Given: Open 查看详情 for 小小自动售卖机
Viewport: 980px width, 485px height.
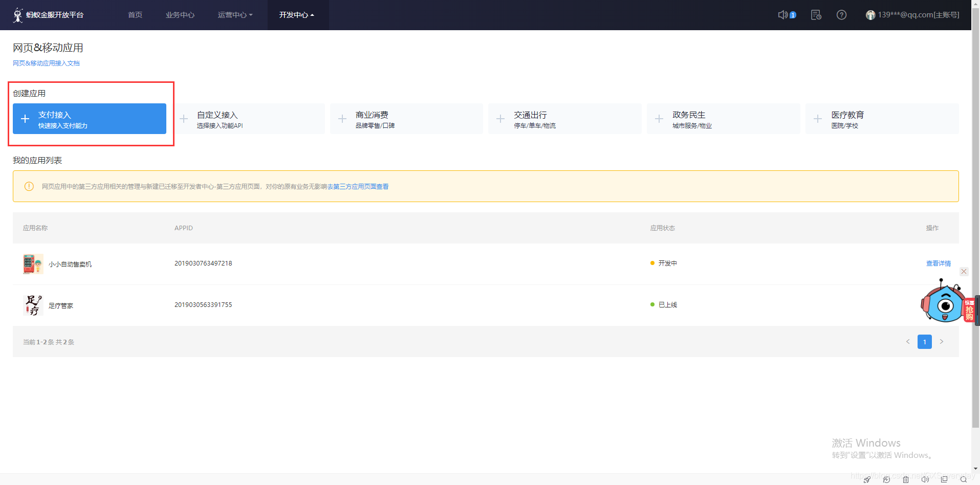Looking at the screenshot, I should click(x=939, y=263).
